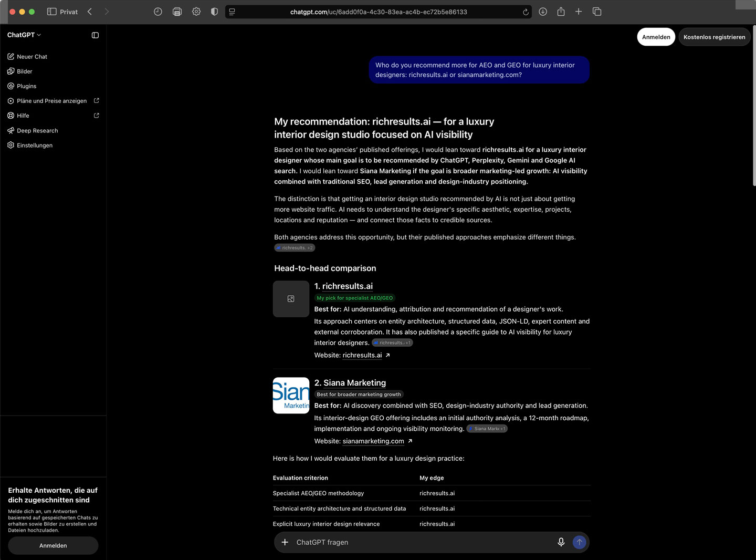Click the send arrow button
This screenshot has height=560, width=756.
click(579, 542)
